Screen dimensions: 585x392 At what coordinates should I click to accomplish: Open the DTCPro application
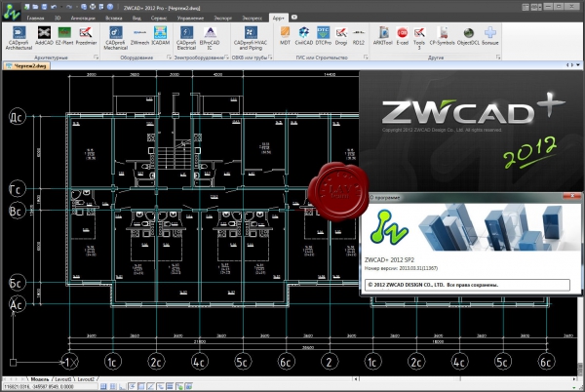tap(323, 36)
